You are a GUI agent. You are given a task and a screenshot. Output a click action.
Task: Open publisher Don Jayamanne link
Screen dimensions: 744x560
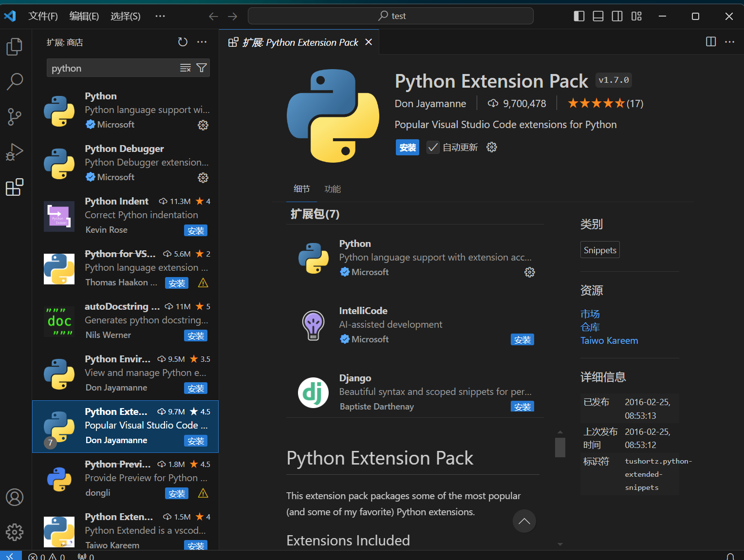[x=430, y=103]
